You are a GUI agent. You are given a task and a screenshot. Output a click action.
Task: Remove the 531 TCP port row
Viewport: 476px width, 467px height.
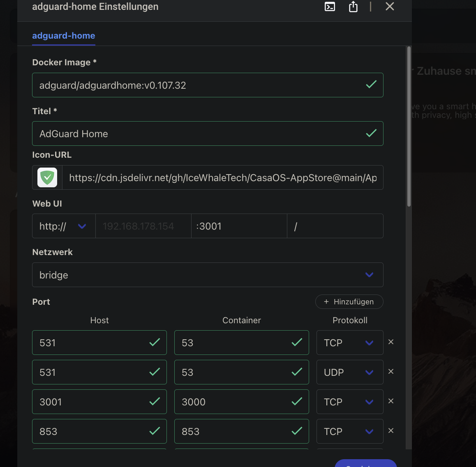(391, 342)
